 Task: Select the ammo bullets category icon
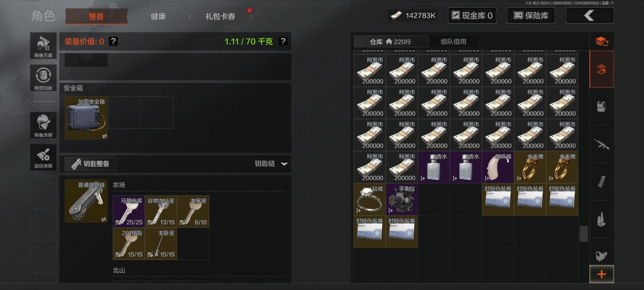pos(601,220)
